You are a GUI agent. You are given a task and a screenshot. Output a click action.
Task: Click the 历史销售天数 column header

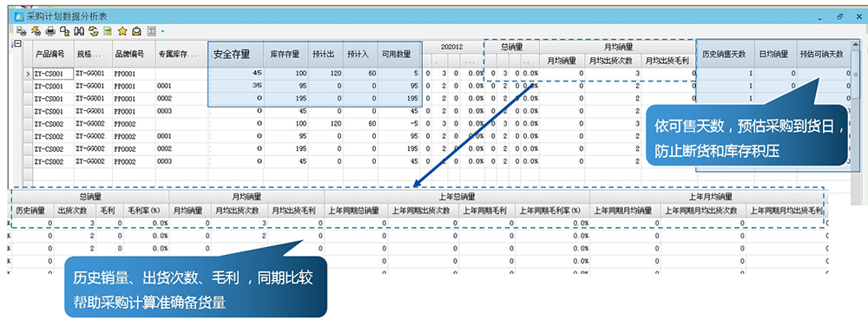(x=725, y=54)
